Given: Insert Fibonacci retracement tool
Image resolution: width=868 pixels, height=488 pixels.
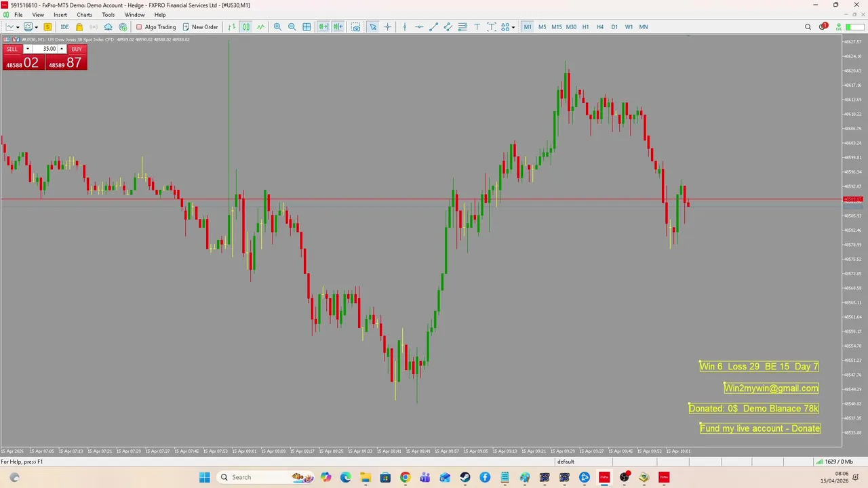Looking at the screenshot, I should coord(462,27).
